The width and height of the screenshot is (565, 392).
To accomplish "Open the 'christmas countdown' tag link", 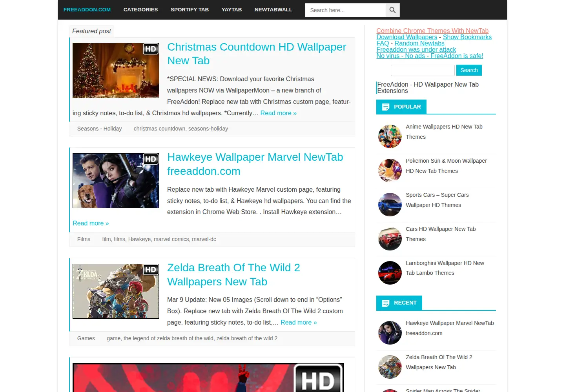I will pyautogui.click(x=159, y=129).
